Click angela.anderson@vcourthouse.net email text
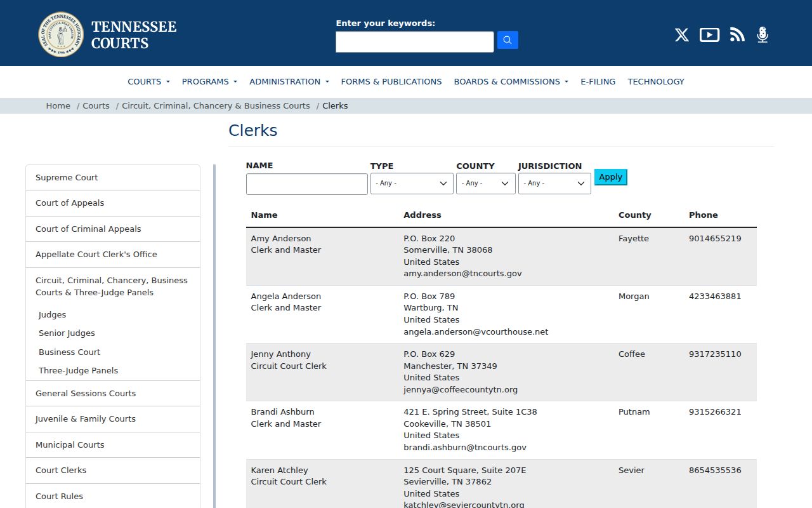 pos(476,332)
